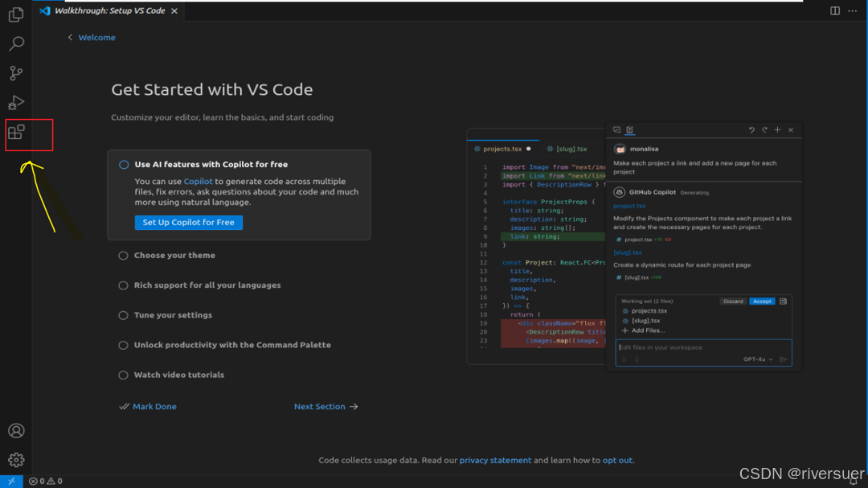This screenshot has width=868, height=488.
Task: Open the Run and Debug icon
Action: click(x=16, y=103)
